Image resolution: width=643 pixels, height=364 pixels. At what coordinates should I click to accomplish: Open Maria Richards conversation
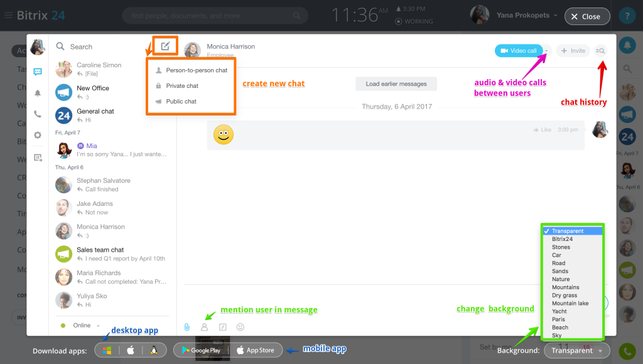coord(112,277)
